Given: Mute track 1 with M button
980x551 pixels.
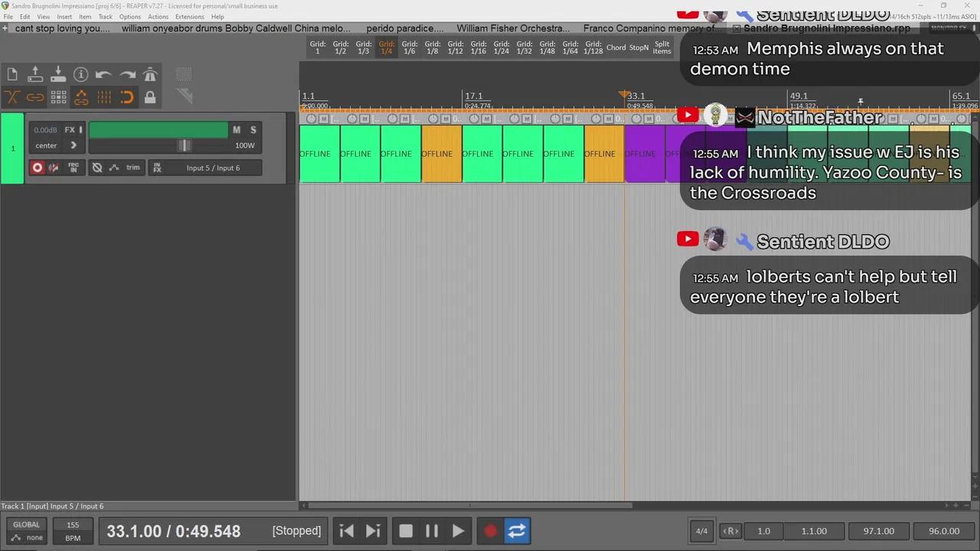Looking at the screenshot, I should point(237,130).
